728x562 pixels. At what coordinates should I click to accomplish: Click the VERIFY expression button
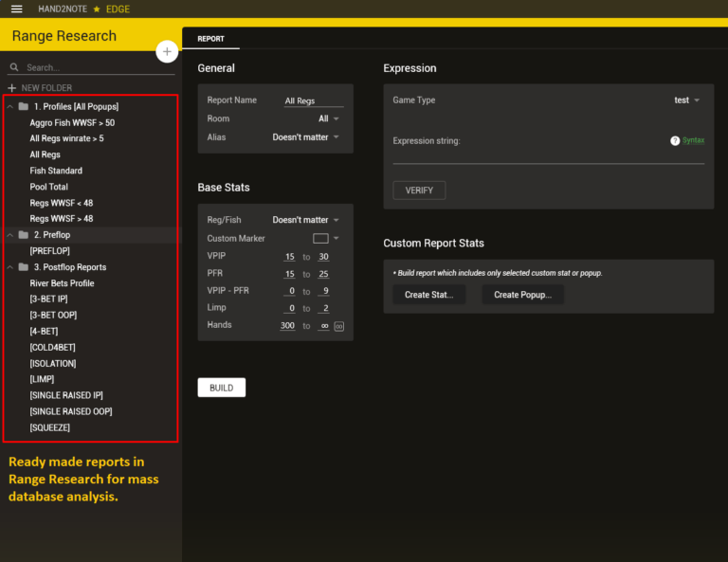point(419,190)
